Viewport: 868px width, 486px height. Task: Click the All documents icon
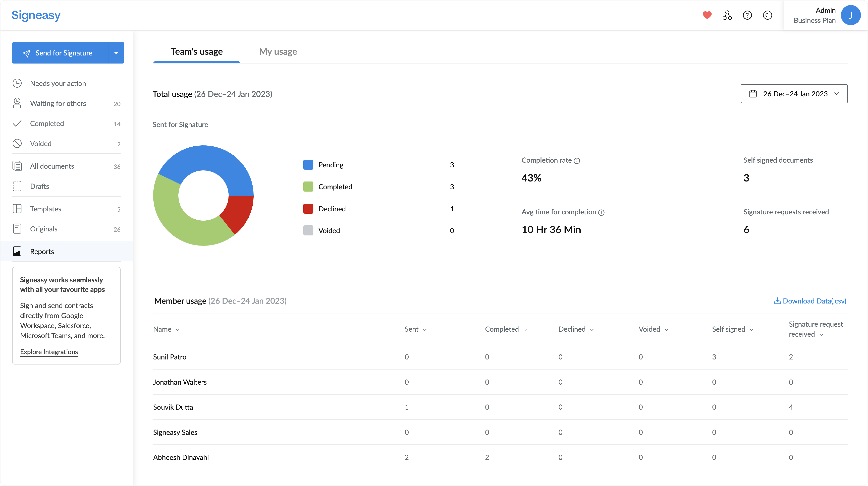click(x=17, y=166)
